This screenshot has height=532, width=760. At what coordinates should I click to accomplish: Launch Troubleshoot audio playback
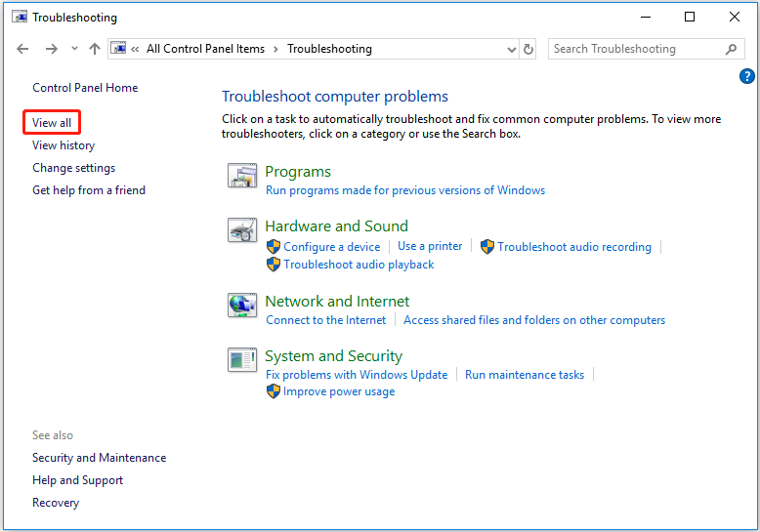(359, 265)
